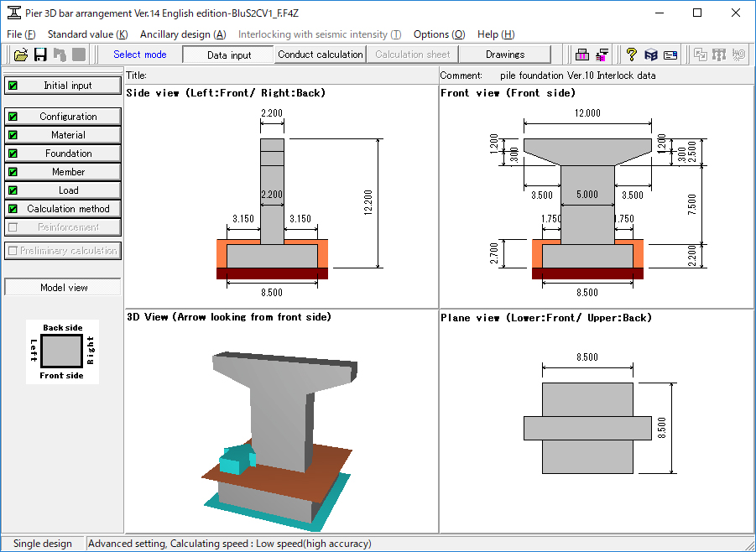Open the Options menu
756x552 pixels.
(x=439, y=34)
